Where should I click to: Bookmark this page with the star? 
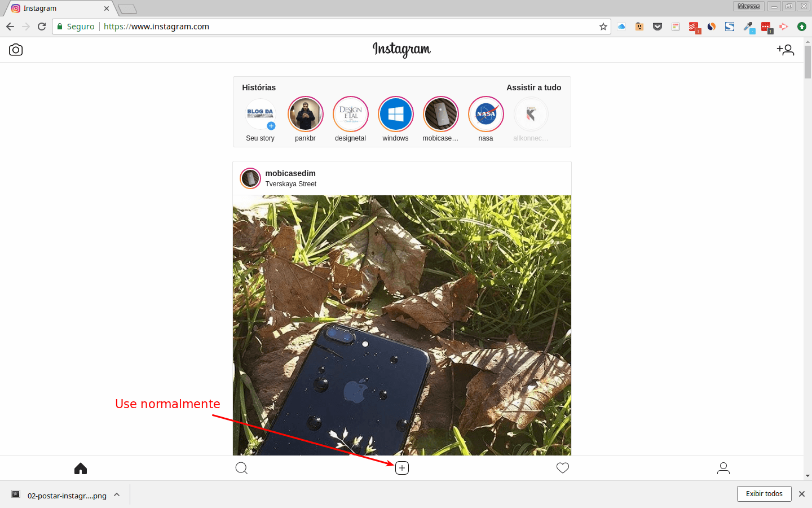click(603, 27)
